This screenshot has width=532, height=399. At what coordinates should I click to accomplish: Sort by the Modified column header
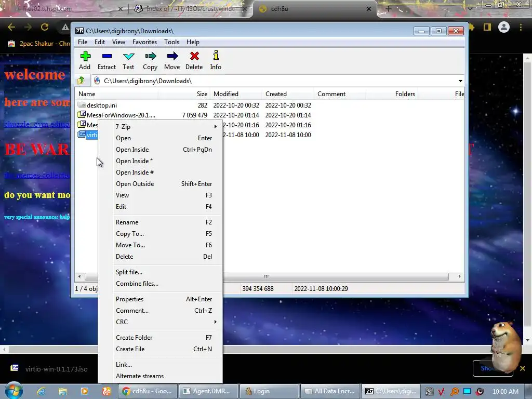click(236, 94)
